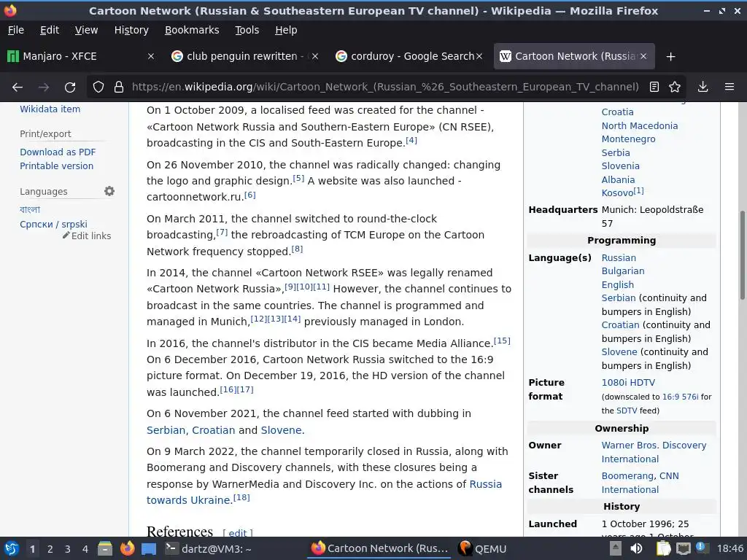Click the forward navigation arrow
Viewport: 747px width, 560px height.
44,87
